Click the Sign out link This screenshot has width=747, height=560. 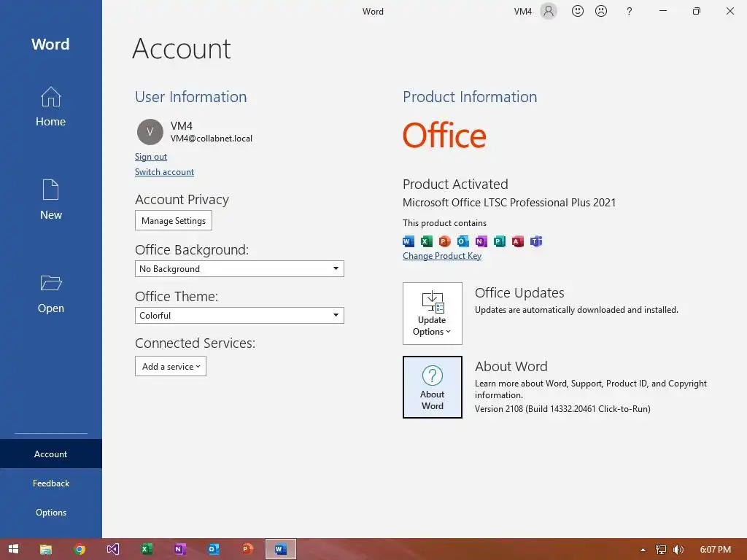[150, 157]
